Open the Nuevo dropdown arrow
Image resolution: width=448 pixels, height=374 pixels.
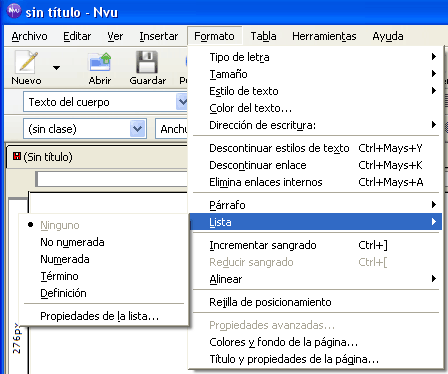coord(56,68)
